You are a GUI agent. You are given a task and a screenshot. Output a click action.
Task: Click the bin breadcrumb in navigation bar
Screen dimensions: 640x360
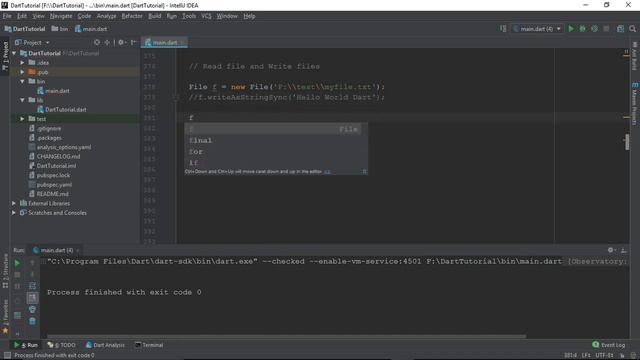point(60,29)
